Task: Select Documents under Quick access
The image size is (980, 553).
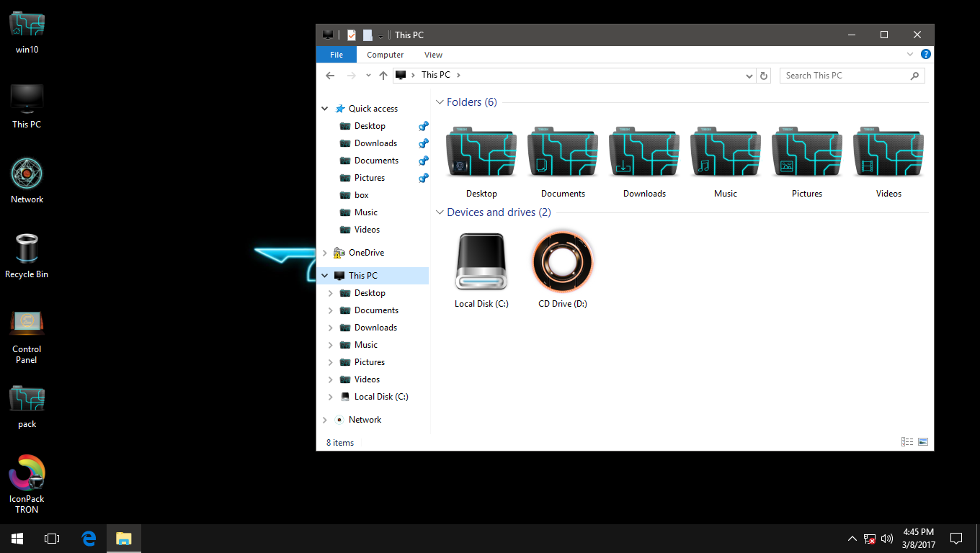Action: coord(376,161)
